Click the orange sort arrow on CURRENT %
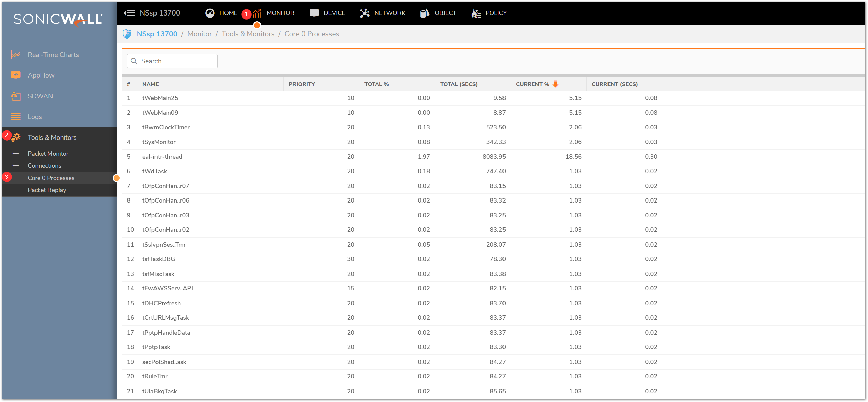Image resolution: width=868 pixels, height=402 pixels. coord(556,84)
